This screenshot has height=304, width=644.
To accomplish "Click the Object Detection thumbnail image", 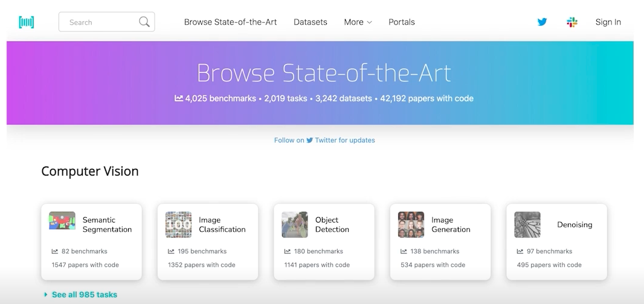I will click(295, 224).
